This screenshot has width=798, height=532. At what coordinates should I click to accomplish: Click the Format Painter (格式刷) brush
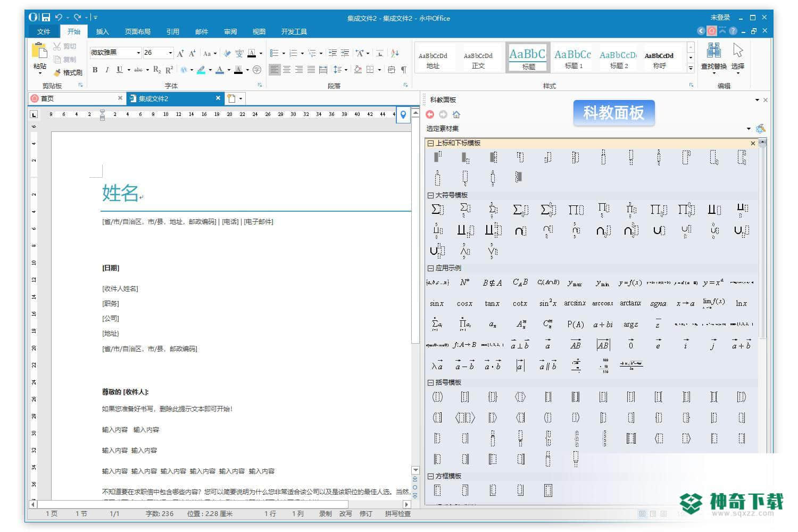click(x=57, y=72)
